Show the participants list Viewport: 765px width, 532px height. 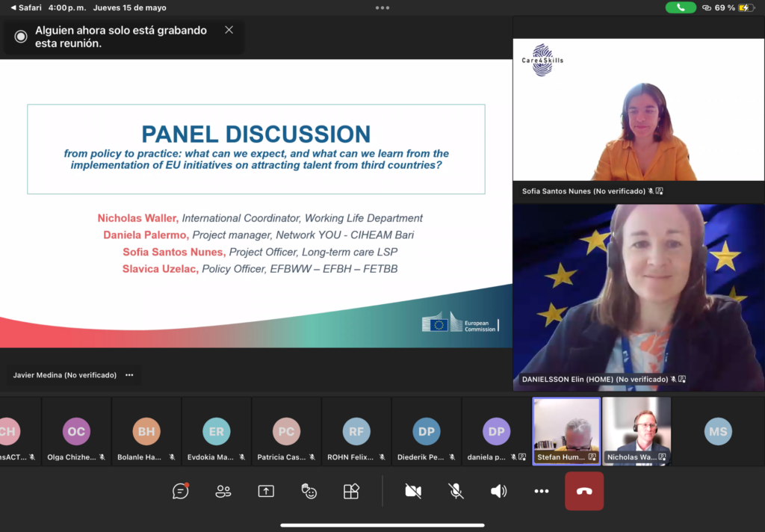223,491
